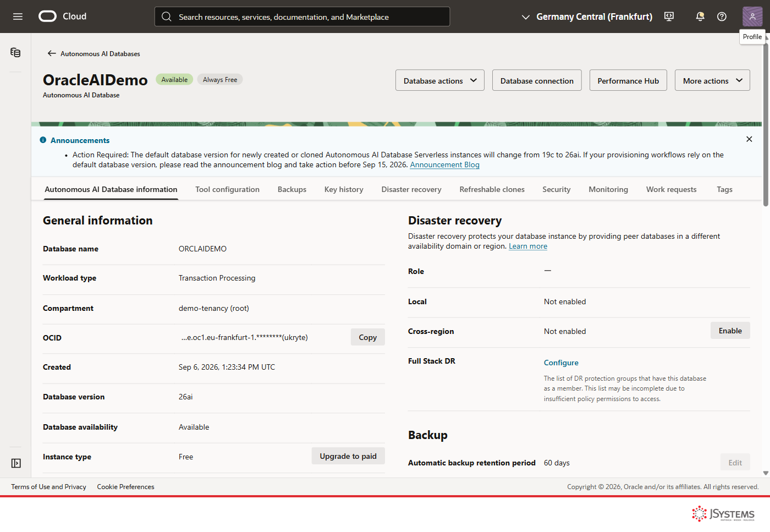770x532 pixels.
Task: Click the database service sidebar icon
Action: 15,52
